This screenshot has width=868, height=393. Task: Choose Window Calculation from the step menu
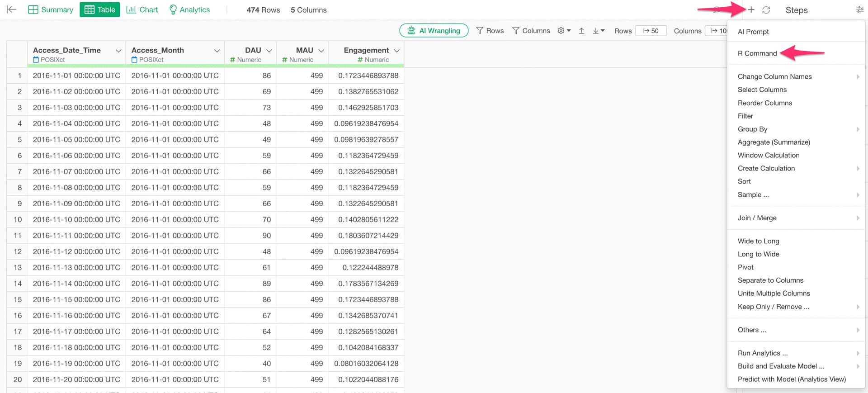coord(769,155)
